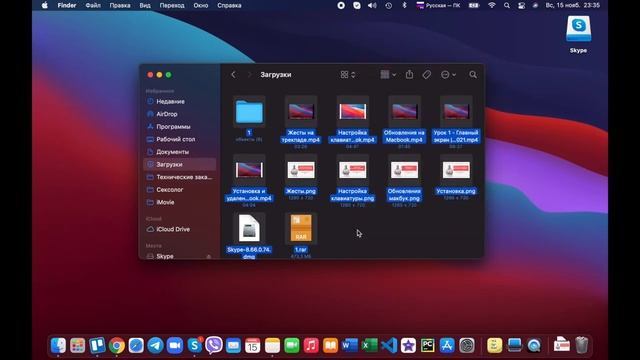The height and width of the screenshot is (360, 640).
Task: Select the Skype-8.66.0.74.dmg file
Action: coord(249,228)
